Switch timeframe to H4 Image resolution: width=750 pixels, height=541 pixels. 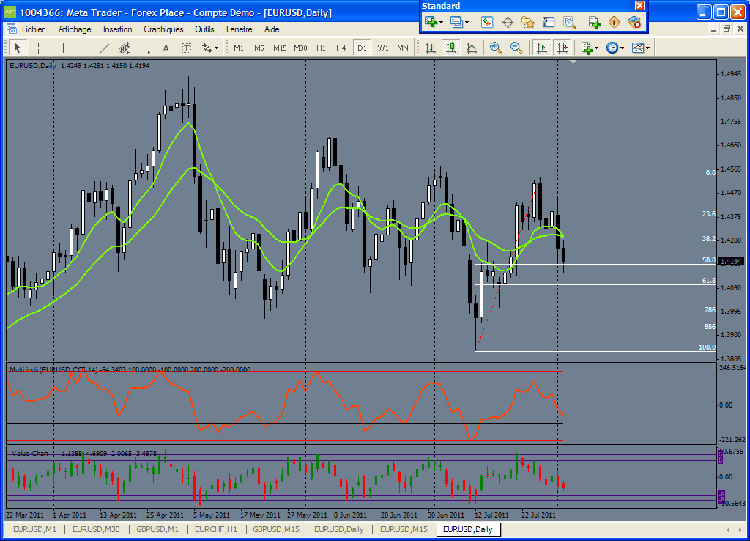click(341, 48)
